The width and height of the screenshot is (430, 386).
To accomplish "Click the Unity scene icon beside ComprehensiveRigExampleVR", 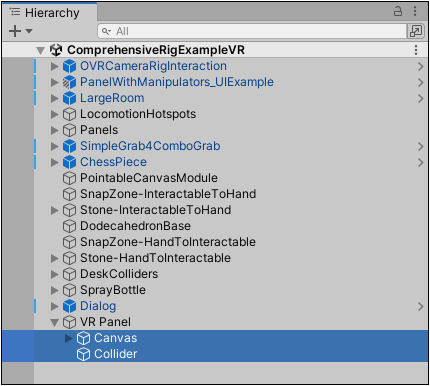I will [x=56, y=50].
